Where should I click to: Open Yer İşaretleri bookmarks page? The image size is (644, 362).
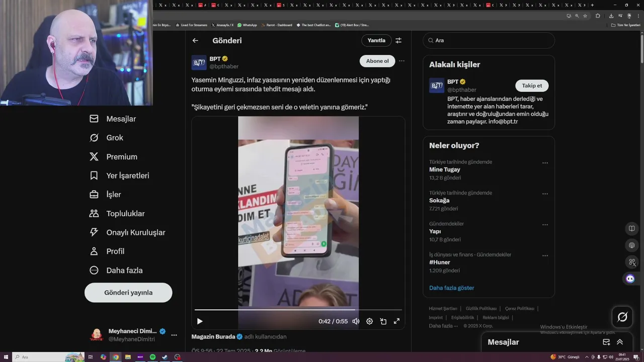(119, 175)
